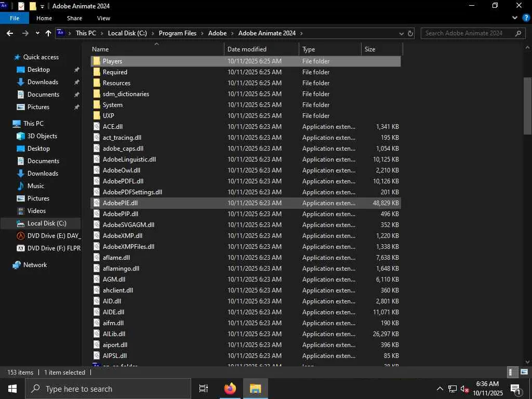
Task: Click Local Disk (C:) breadcrumb segment
Action: (x=127, y=33)
